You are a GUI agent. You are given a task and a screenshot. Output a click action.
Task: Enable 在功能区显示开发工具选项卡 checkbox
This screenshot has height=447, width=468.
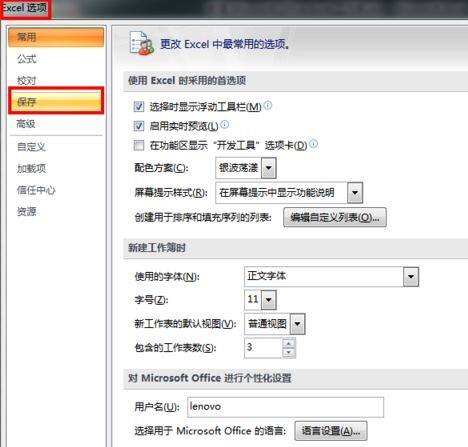tap(139, 145)
